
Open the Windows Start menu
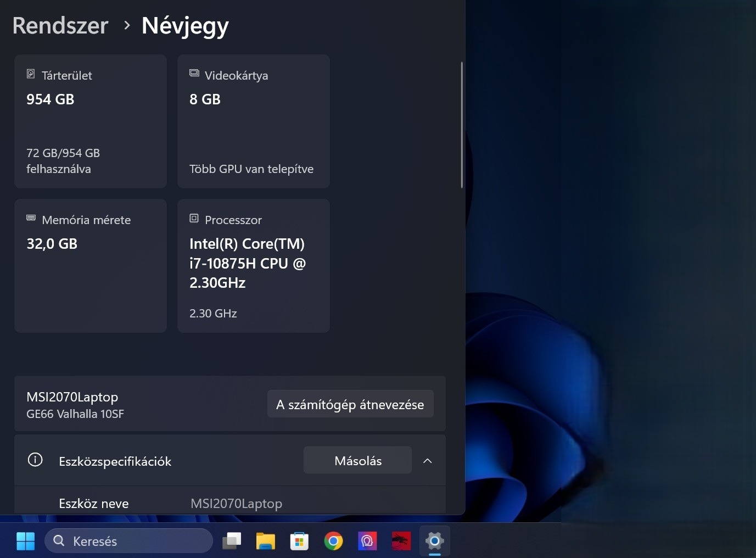pyautogui.click(x=25, y=541)
